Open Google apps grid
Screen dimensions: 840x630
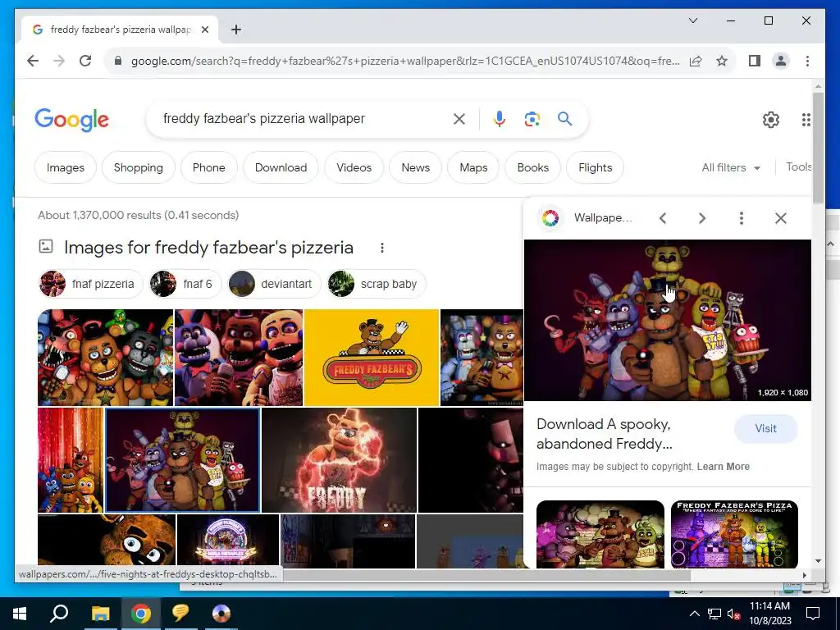(x=806, y=120)
